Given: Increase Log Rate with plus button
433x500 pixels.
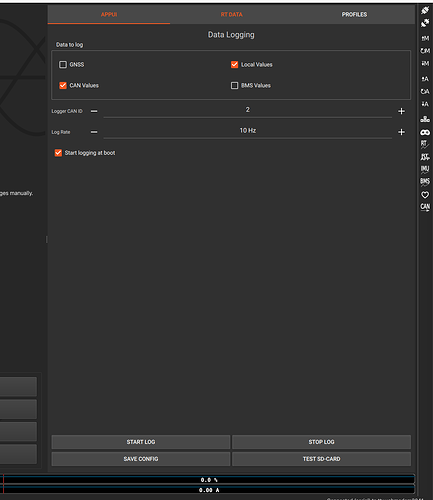Looking at the screenshot, I should (401, 132).
